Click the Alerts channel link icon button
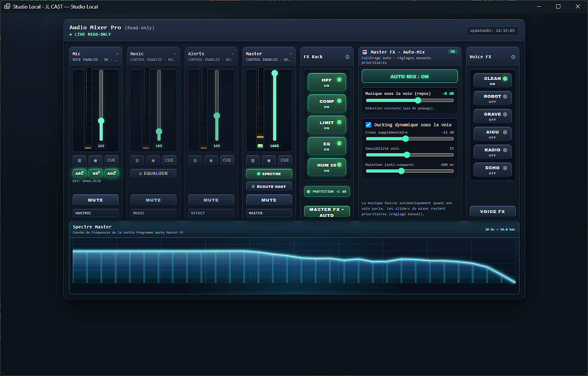 point(195,160)
